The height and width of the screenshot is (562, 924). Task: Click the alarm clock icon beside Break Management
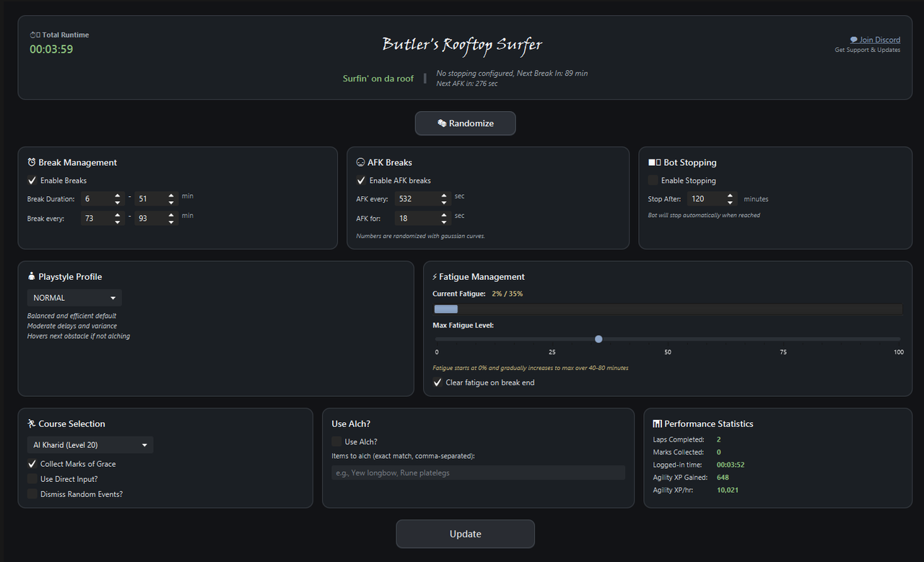32,162
